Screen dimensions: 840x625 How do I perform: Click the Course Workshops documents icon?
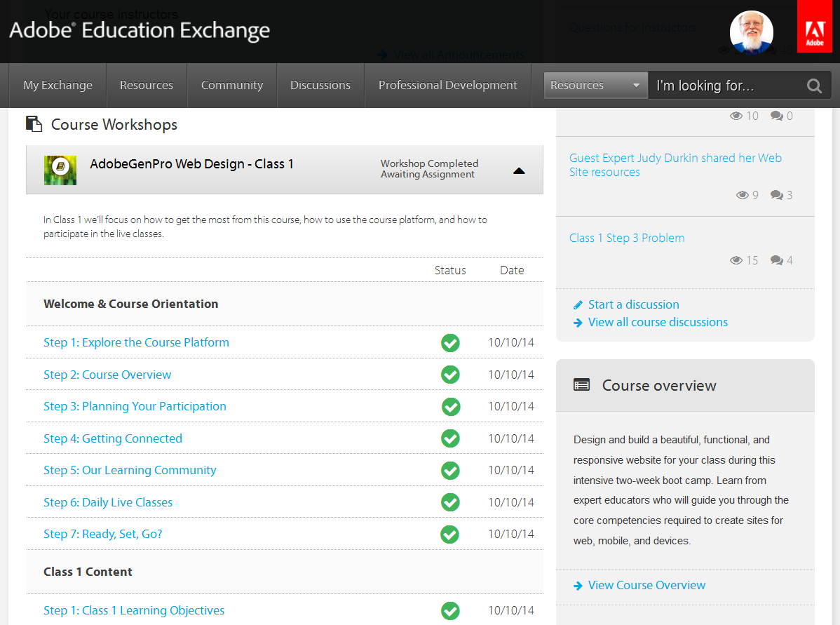click(34, 124)
